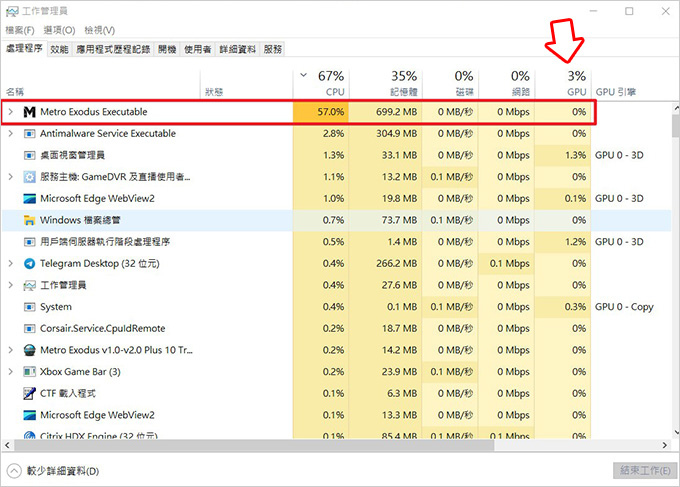Click the Task Manager title bar icon
Image resolution: width=680 pixels, height=487 pixels.
coord(12,11)
